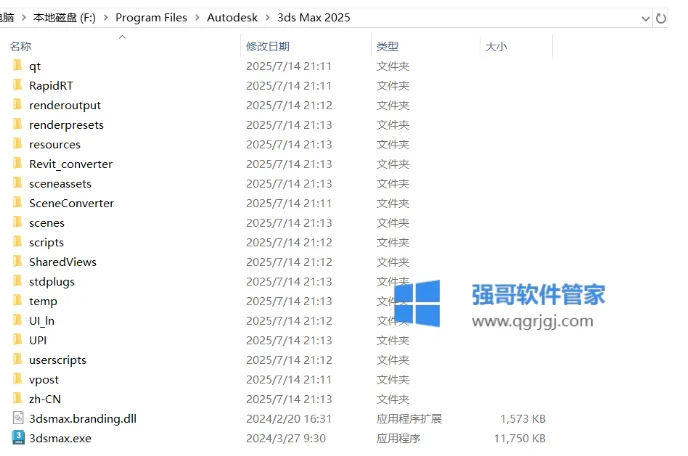Click the renderpresets folder icon
Viewport: 688px width, 456px height.
click(18, 124)
